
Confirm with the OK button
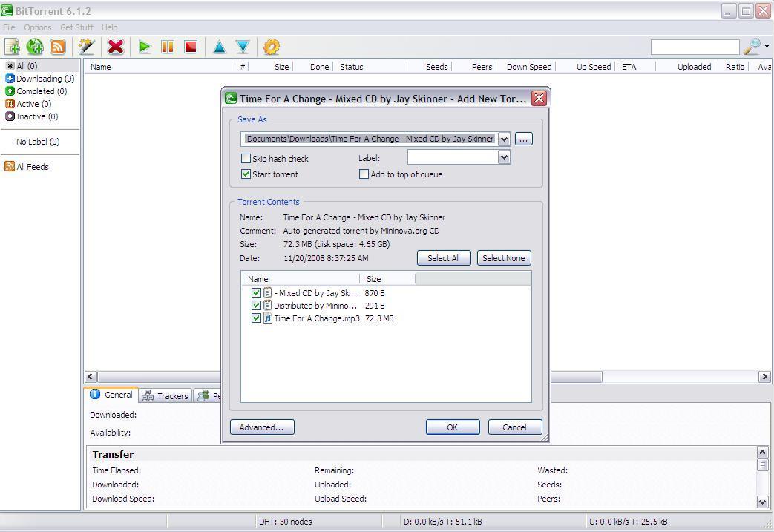pyautogui.click(x=453, y=427)
